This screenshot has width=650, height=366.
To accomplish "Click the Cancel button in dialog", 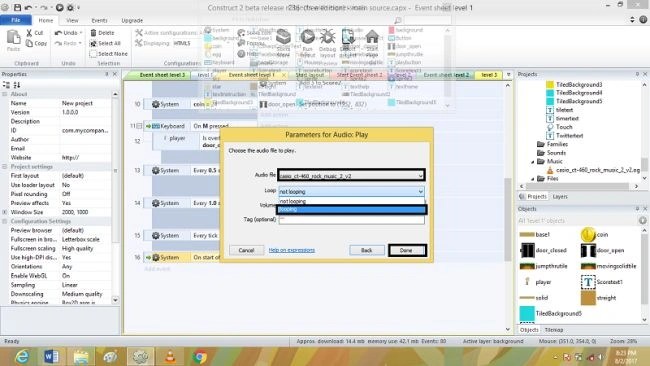I will tap(246, 250).
